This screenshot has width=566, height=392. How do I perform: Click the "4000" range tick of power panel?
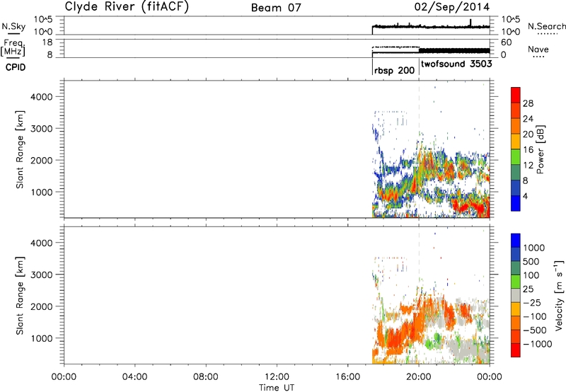point(42,97)
